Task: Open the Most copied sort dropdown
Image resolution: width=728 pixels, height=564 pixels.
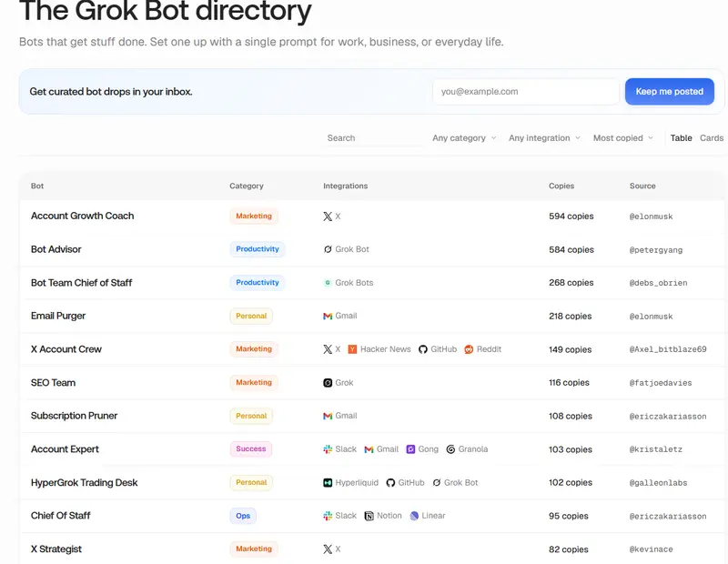Action: click(x=623, y=138)
